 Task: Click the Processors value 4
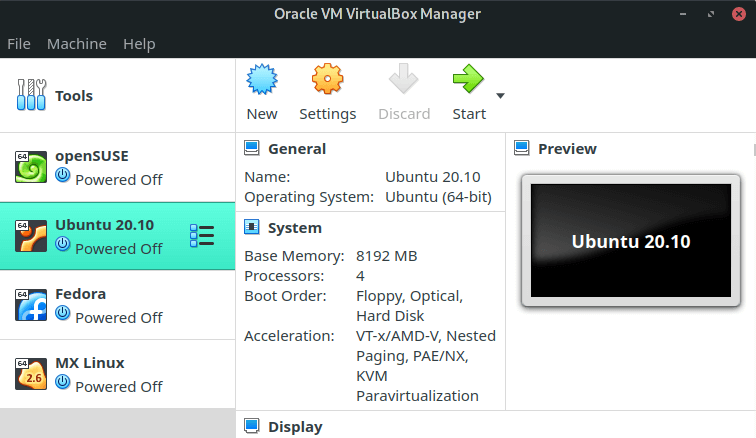[360, 276]
